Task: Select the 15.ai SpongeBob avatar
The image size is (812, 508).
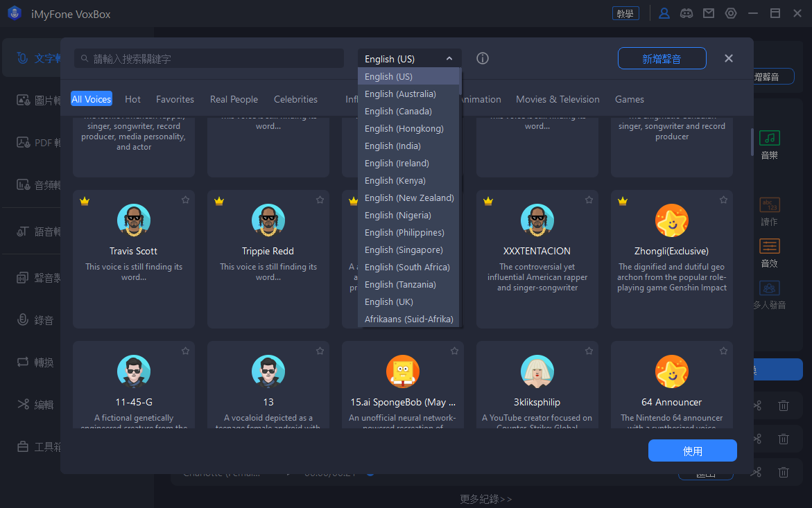Action: point(403,371)
